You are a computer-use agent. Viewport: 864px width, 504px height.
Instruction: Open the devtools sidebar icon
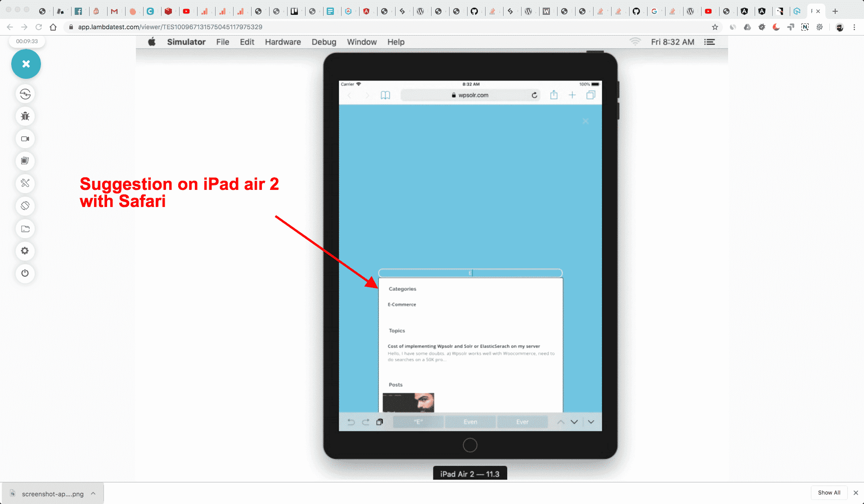click(x=25, y=183)
